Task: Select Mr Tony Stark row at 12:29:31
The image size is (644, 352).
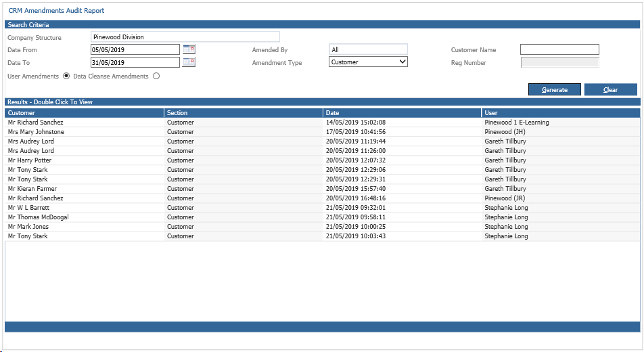Action: (x=323, y=179)
